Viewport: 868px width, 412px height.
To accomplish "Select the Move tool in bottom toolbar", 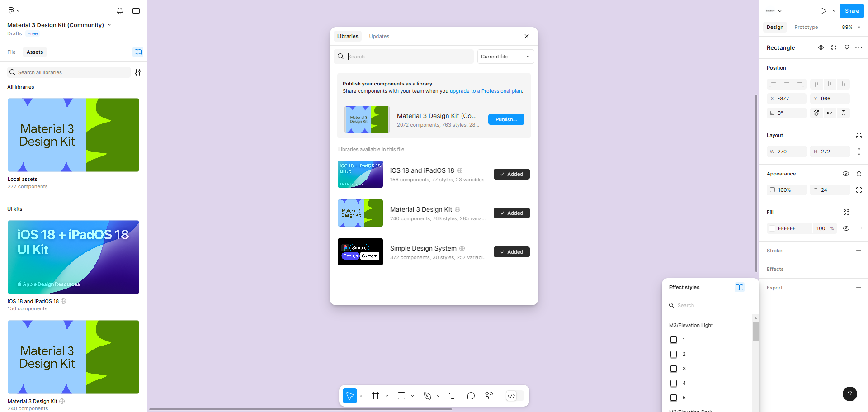I will tap(350, 396).
